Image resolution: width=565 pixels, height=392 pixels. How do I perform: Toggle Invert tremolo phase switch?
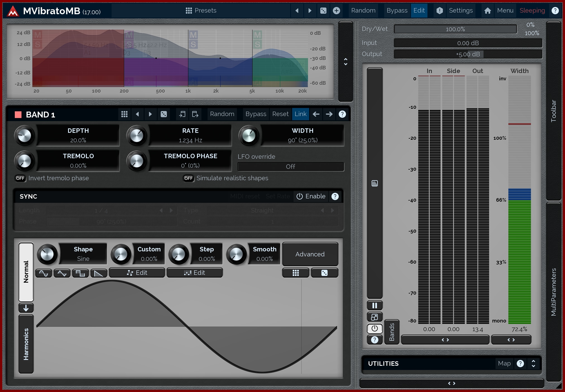coord(20,178)
